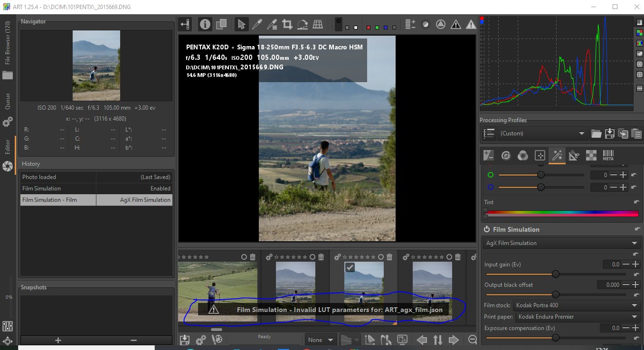The width and height of the screenshot is (644, 350).
Task: Open the Film stock Kodak Portra 400 dropdown
Action: tap(577, 305)
